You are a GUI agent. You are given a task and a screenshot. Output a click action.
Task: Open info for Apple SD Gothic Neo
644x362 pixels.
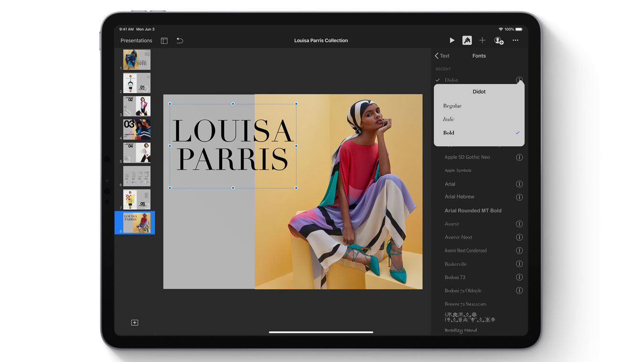coord(519,157)
